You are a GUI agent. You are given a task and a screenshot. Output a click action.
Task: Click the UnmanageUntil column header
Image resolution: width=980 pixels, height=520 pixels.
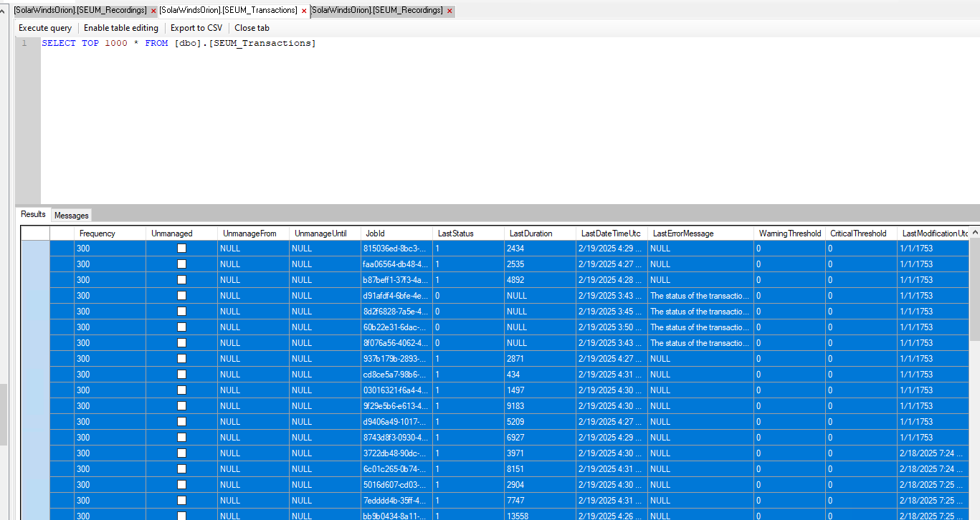pos(325,233)
